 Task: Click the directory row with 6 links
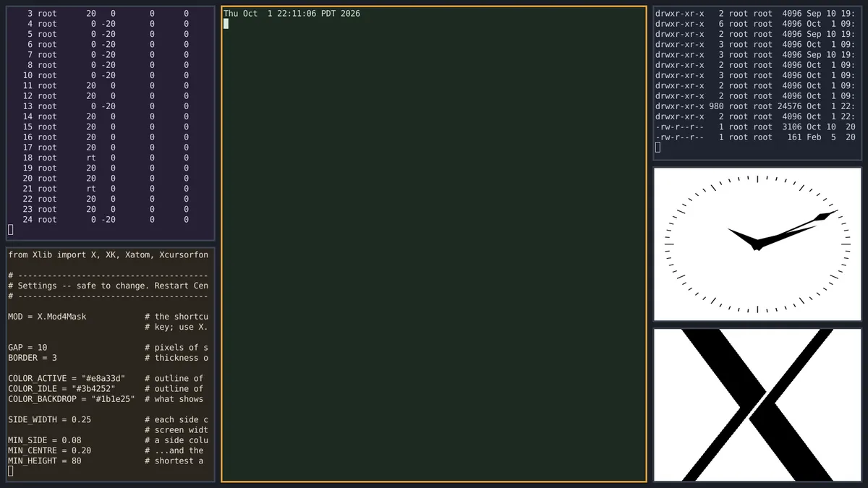[x=756, y=24]
